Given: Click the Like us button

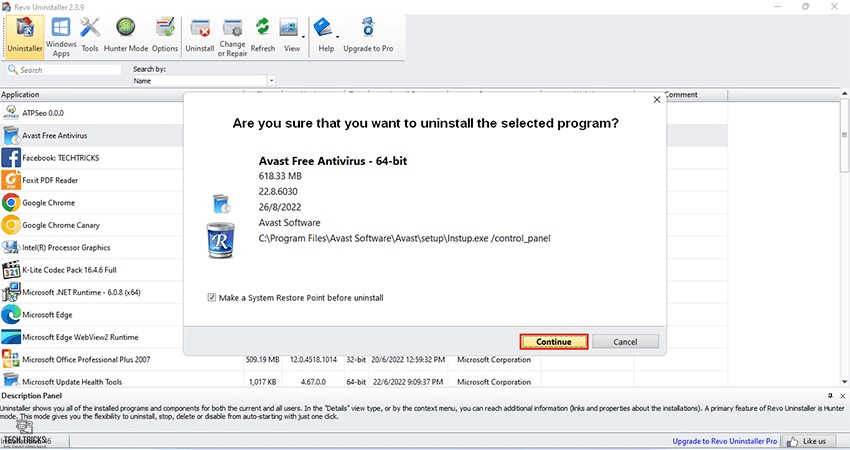Looking at the screenshot, I should [x=806, y=441].
